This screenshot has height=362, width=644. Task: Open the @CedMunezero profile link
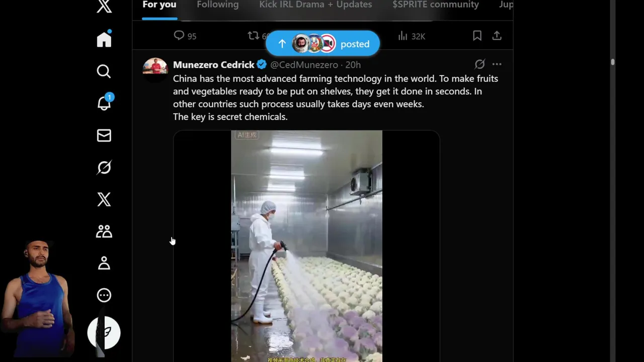304,65
